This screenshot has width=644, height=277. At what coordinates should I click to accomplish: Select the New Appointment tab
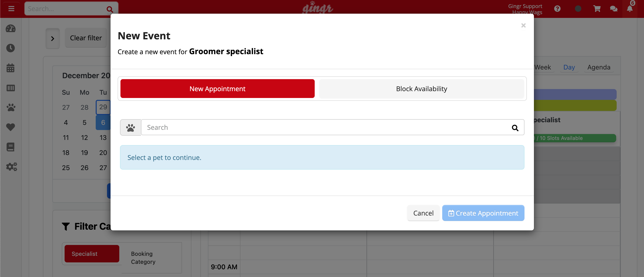click(217, 89)
